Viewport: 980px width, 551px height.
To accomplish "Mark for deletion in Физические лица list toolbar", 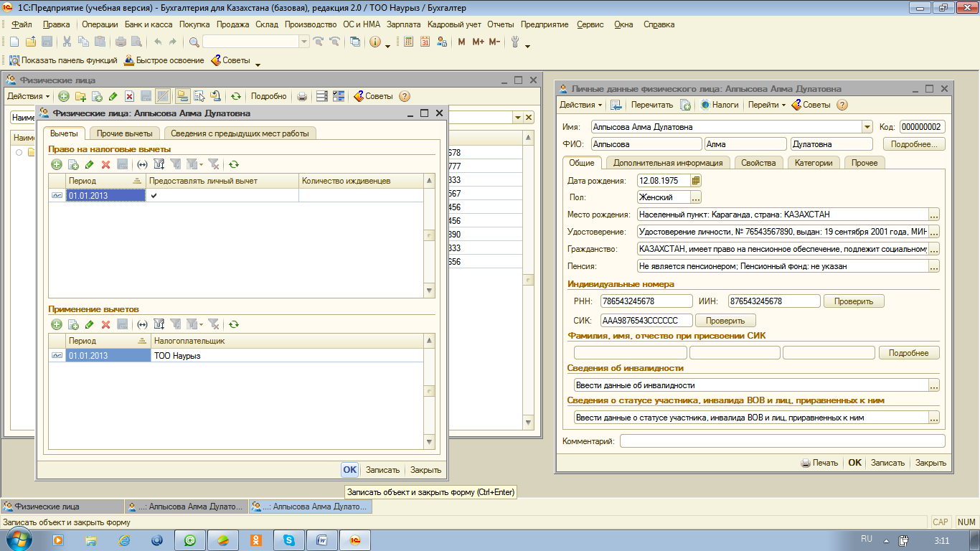I will click(x=129, y=96).
